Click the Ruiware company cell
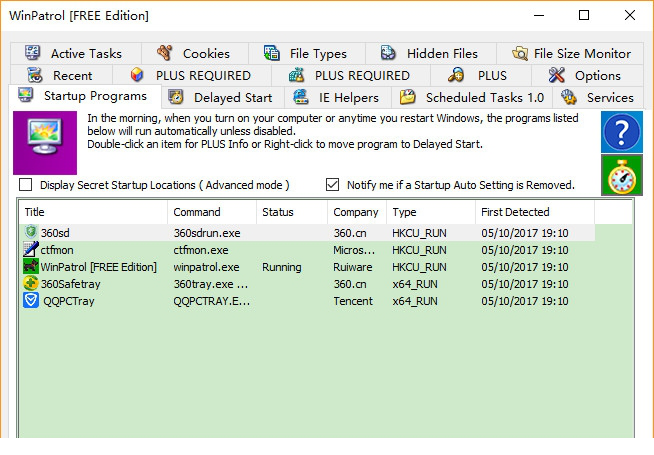This screenshot has width=654, height=455. coord(353,267)
